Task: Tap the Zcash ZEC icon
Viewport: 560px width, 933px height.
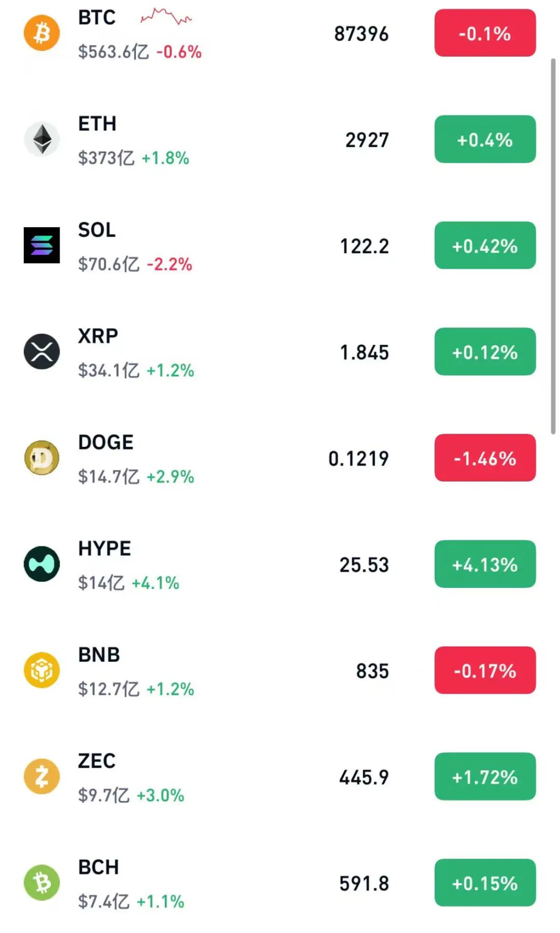Action: point(42,776)
